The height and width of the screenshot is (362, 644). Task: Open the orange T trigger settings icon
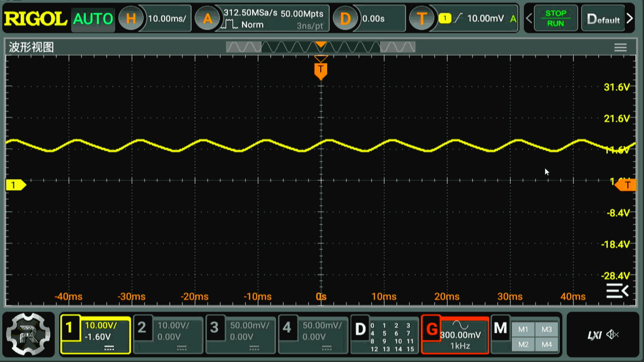click(422, 18)
